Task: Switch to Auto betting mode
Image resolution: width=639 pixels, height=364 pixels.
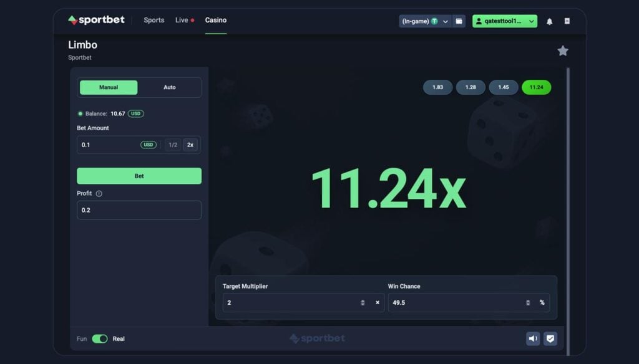Action: point(170,87)
